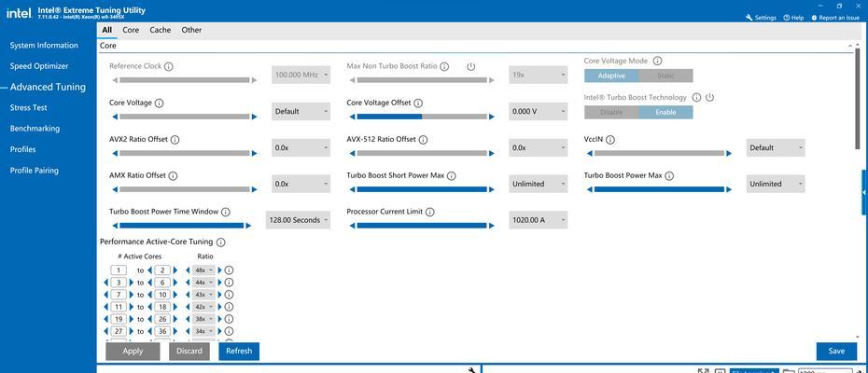Click the Turbo Boost Short Power Max slider

(422, 189)
